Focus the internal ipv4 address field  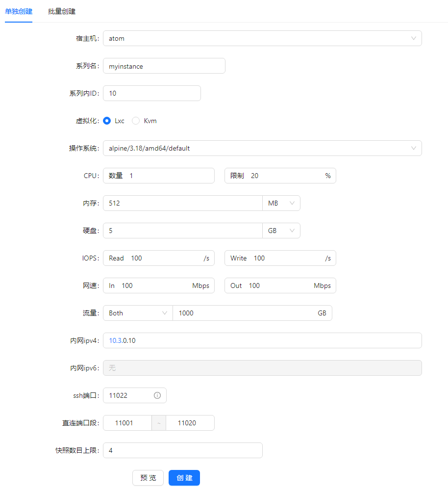tap(262, 340)
